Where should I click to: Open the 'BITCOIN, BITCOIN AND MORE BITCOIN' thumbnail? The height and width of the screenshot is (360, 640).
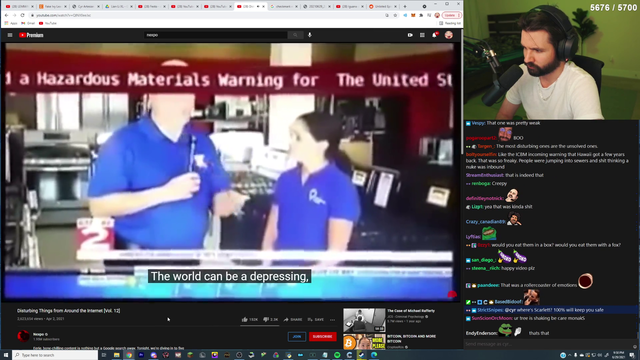(x=364, y=342)
